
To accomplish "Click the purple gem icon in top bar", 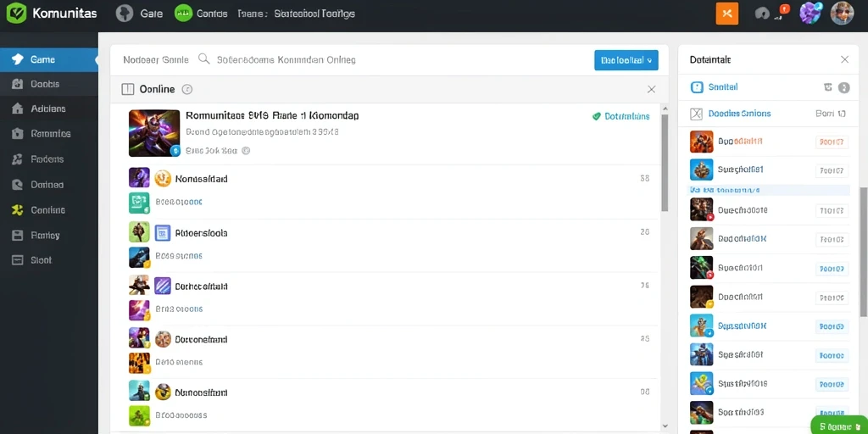I will pyautogui.click(x=810, y=13).
